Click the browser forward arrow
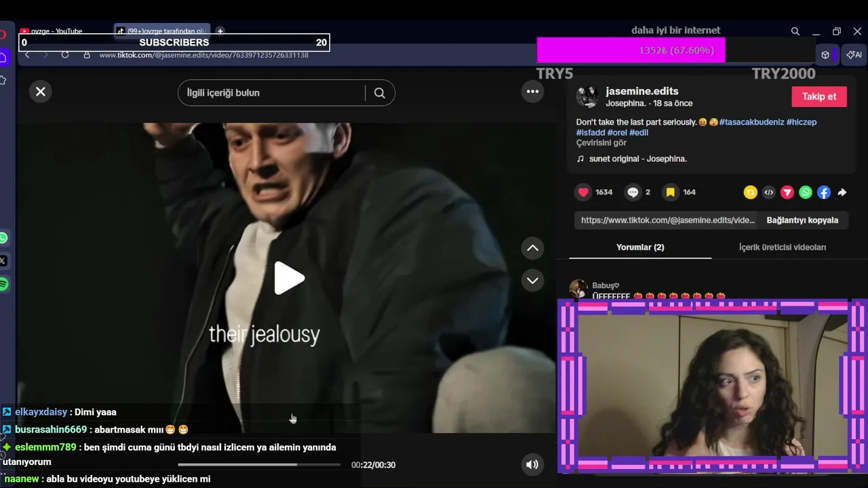868x488 pixels. click(46, 55)
